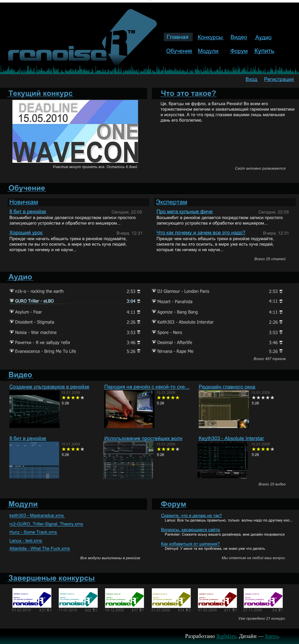The height and width of the screenshot is (644, 299).
Task: Play Ранетки - Я не забуду тебя
Action: (x=12, y=342)
